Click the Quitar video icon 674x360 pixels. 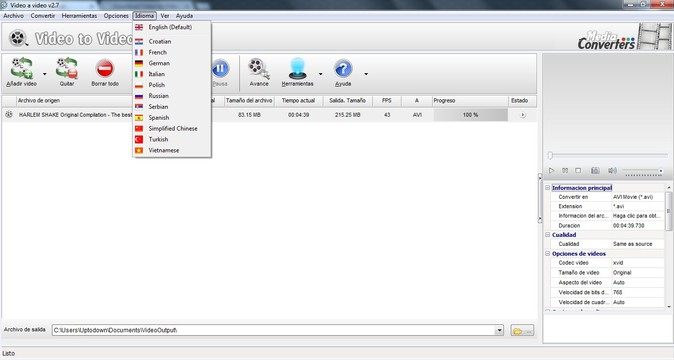click(x=67, y=68)
